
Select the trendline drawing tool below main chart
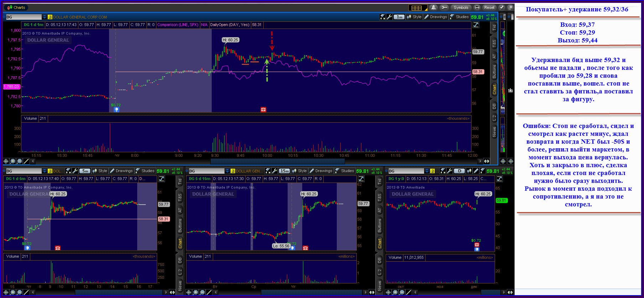coord(26,161)
